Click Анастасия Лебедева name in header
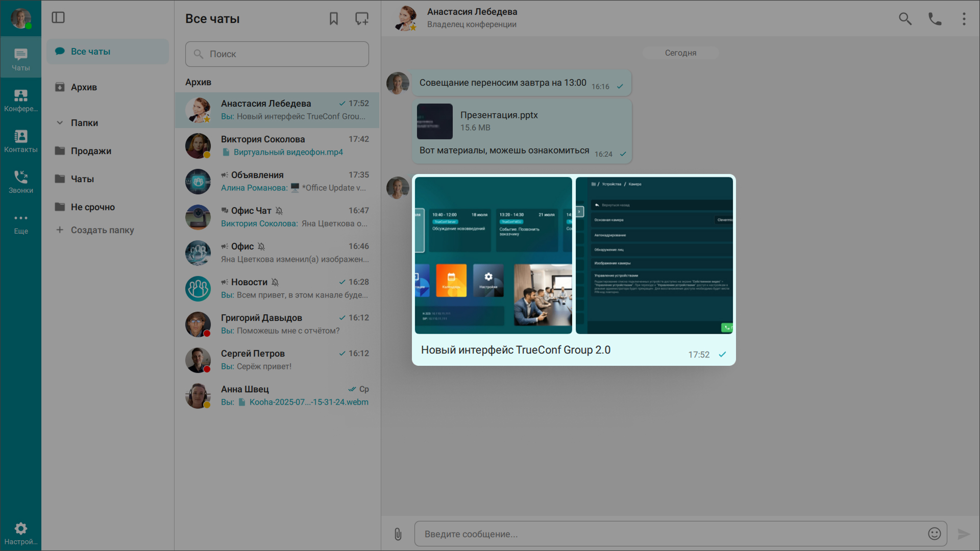980x551 pixels. pos(472,12)
